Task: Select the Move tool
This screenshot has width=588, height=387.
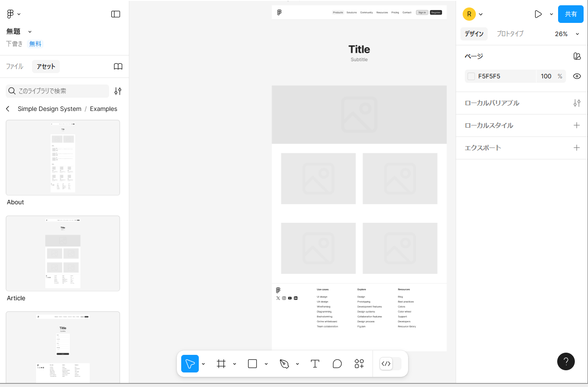Action: coord(190,364)
